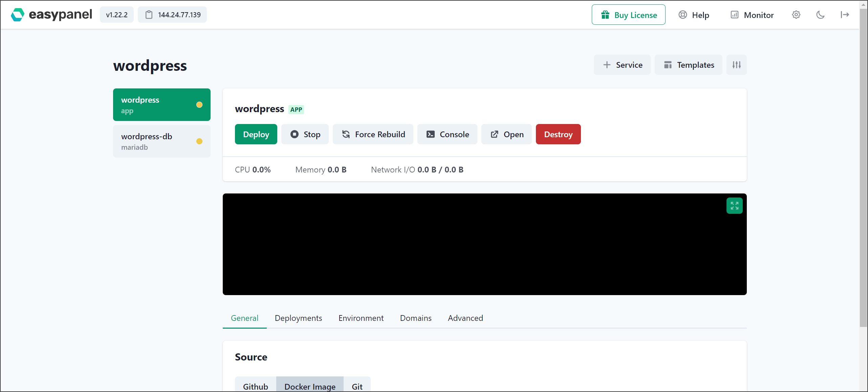Force Rebuild the wordpress app
This screenshot has height=392, width=868.
click(x=373, y=134)
